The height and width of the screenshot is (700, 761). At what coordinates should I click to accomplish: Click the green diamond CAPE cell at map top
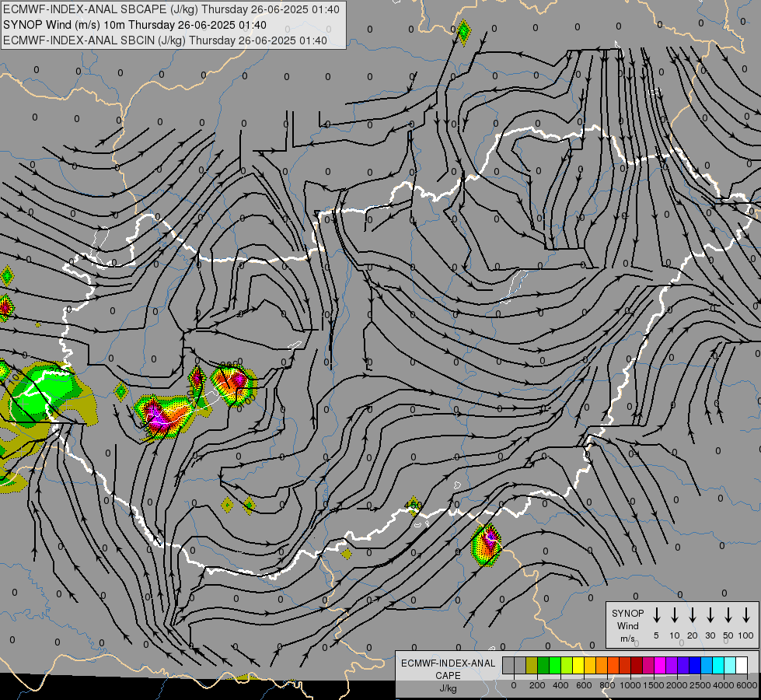coord(464,32)
